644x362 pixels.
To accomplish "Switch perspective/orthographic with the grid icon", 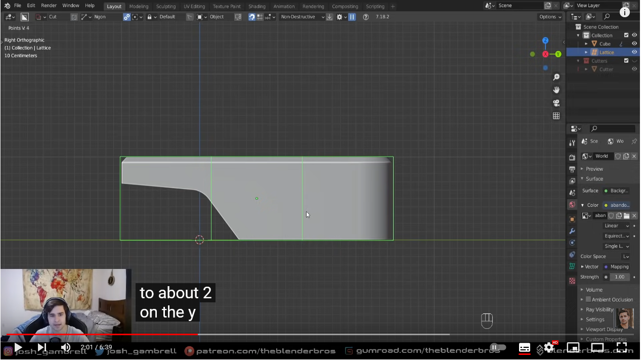I will (556, 116).
